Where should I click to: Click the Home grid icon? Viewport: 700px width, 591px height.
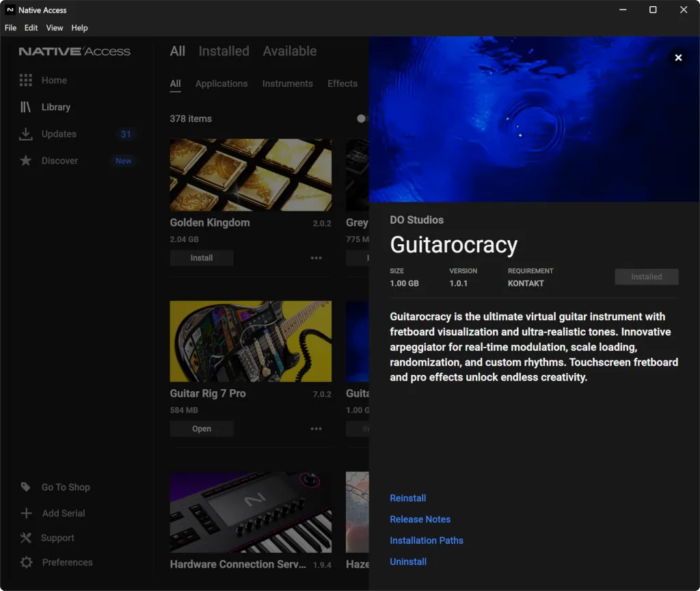click(x=25, y=81)
